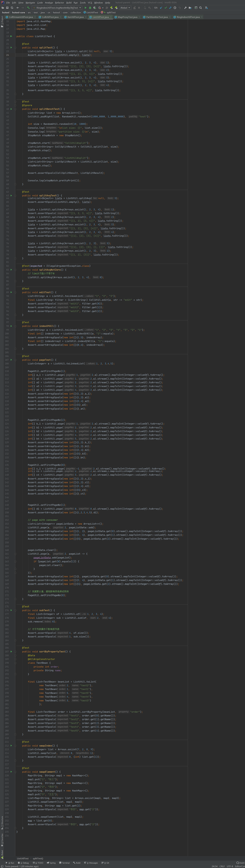Run swapIndex via gutter run icon

pos(11,745)
